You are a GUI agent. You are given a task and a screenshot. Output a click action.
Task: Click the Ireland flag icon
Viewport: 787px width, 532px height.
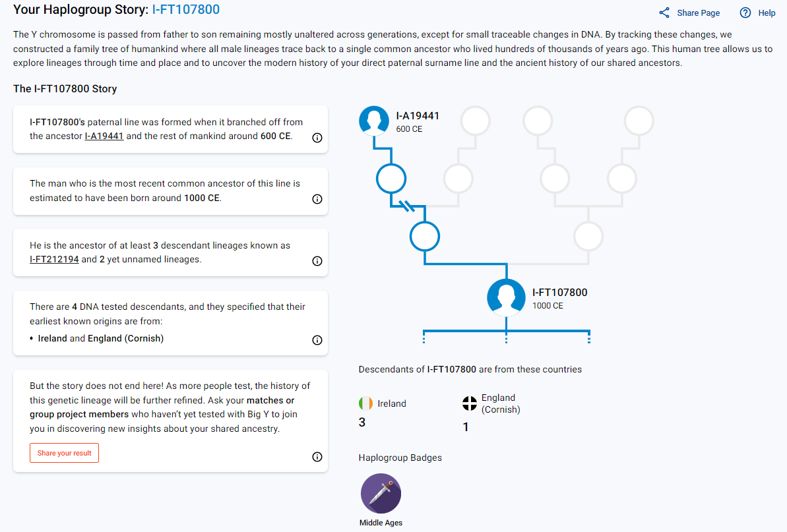pyautogui.click(x=366, y=403)
